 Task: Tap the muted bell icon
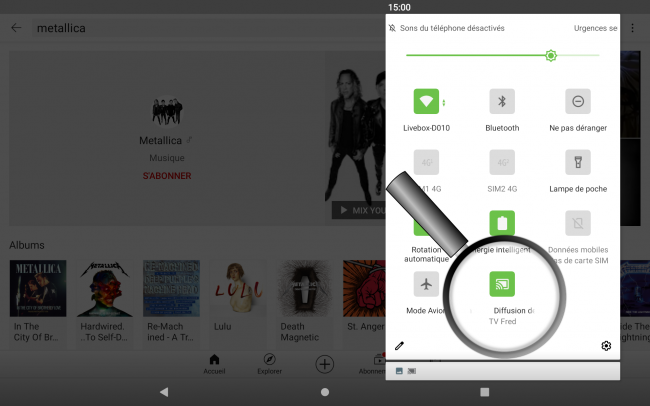pos(392,28)
